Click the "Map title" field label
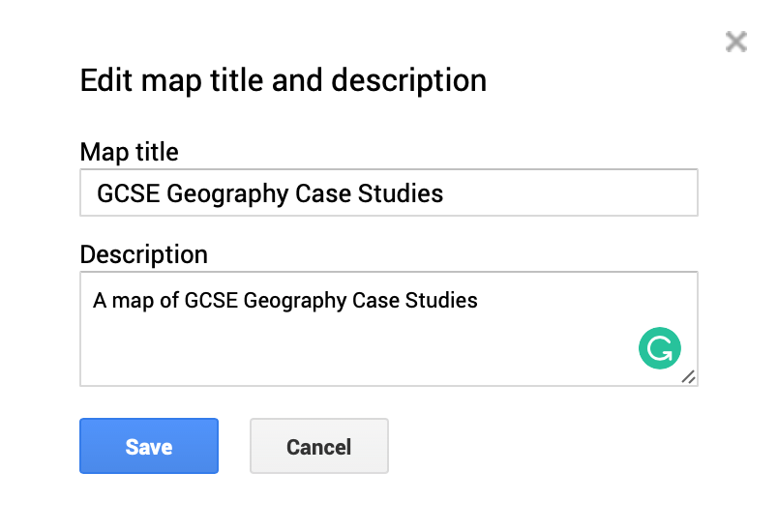This screenshot has height=532, width=778. 129,152
